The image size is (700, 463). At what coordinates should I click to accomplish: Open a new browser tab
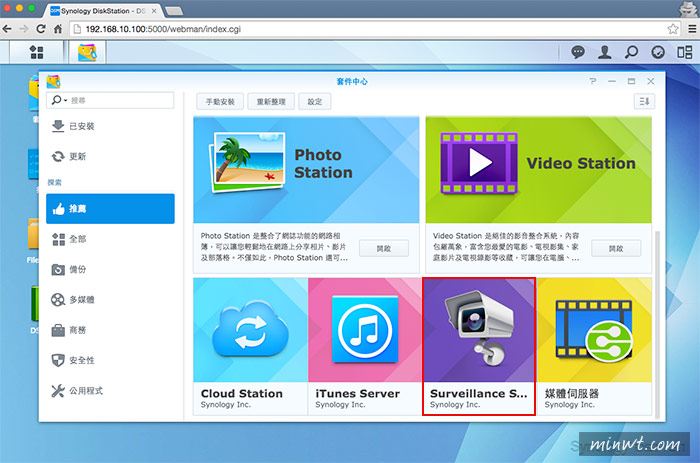click(174, 11)
